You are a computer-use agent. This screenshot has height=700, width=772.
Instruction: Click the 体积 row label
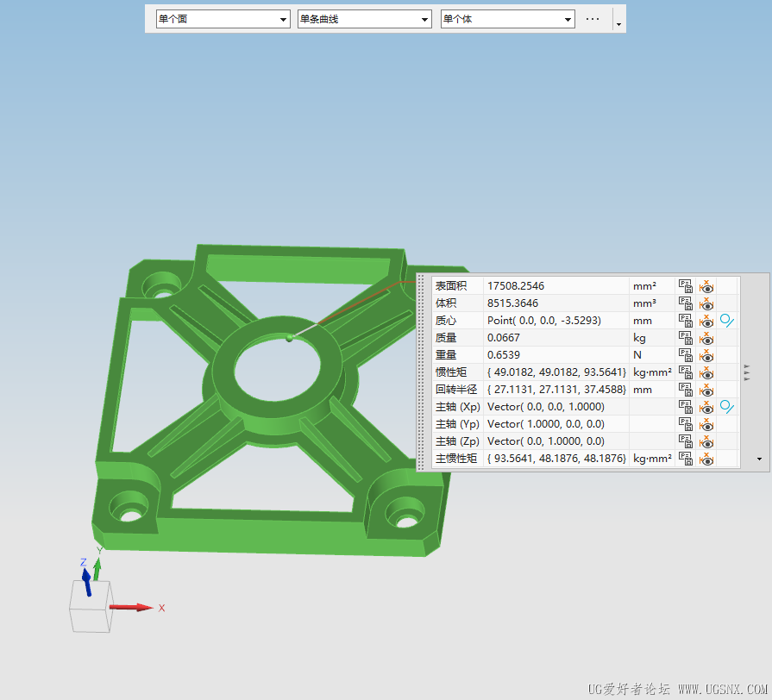coord(446,303)
